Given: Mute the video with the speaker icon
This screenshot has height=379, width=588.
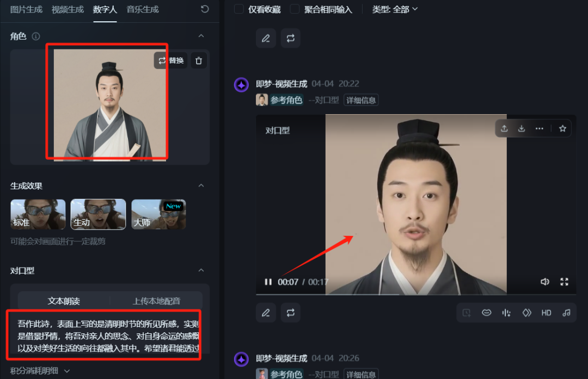Looking at the screenshot, I should click(545, 282).
